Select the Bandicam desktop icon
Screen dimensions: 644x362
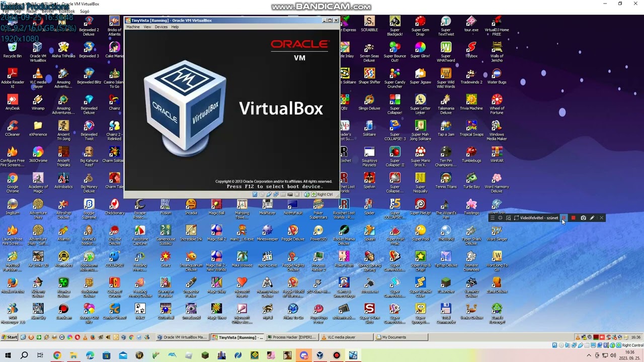pos(63,311)
